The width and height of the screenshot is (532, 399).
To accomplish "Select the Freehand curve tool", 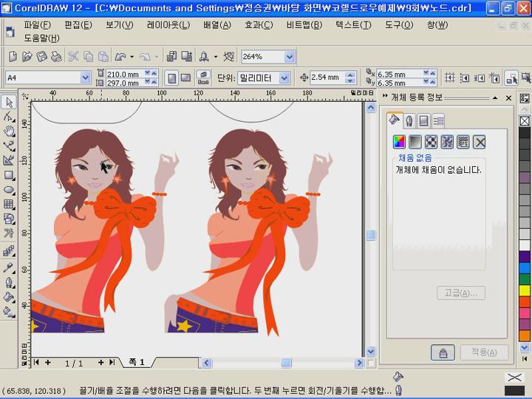I will coord(9,146).
